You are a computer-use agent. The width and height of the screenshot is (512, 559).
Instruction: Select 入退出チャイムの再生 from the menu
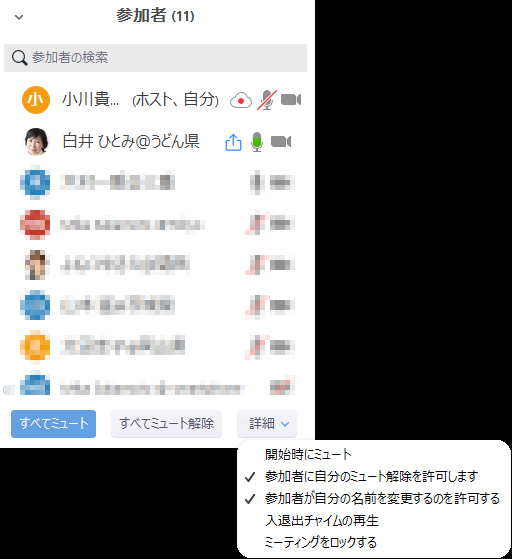click(322, 520)
